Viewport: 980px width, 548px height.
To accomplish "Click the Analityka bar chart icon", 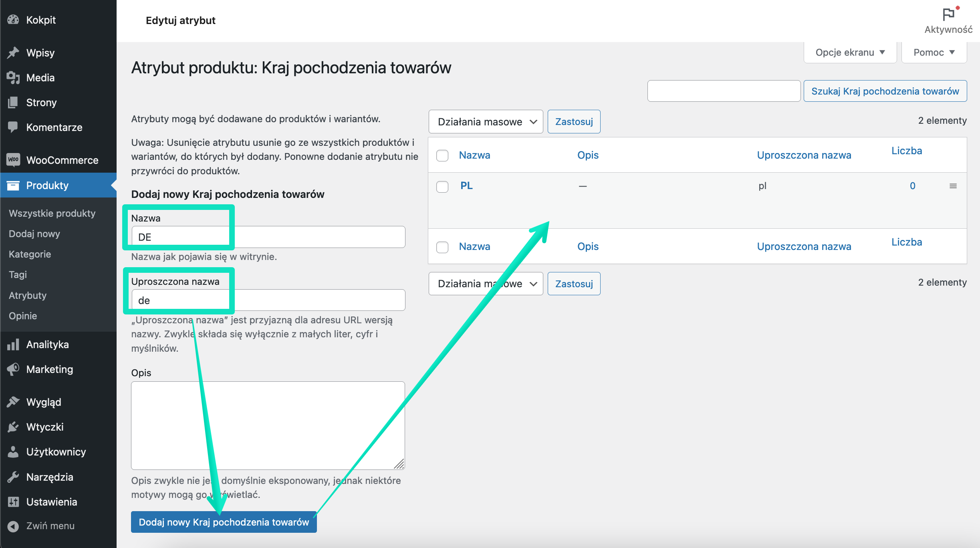I will pyautogui.click(x=13, y=344).
